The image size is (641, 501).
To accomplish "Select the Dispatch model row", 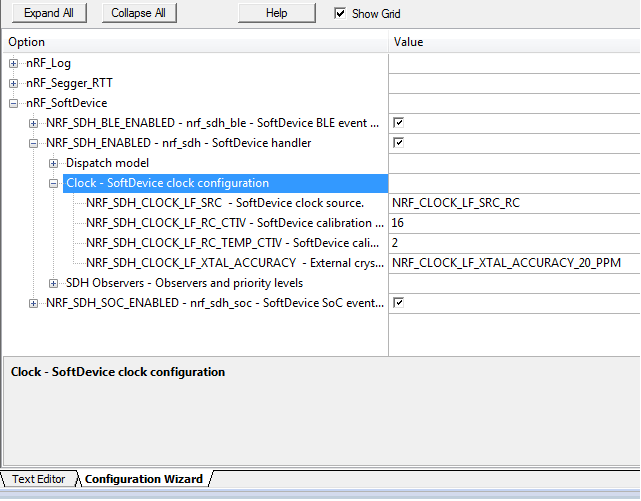I will click(x=108, y=163).
